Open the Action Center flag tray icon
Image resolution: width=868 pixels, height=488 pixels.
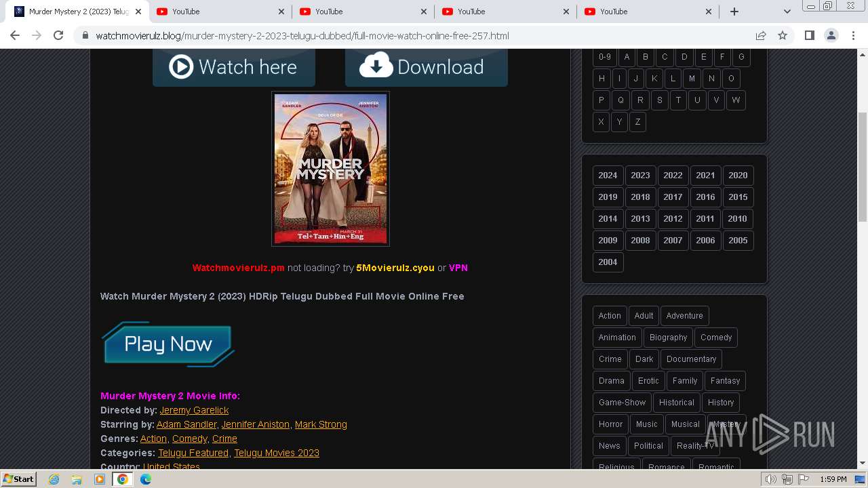click(x=804, y=479)
